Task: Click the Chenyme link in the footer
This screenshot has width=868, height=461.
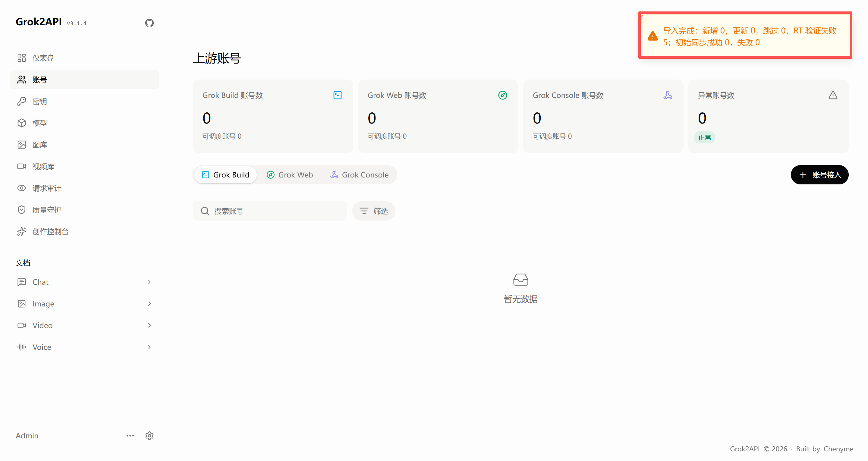Action: [x=838, y=449]
